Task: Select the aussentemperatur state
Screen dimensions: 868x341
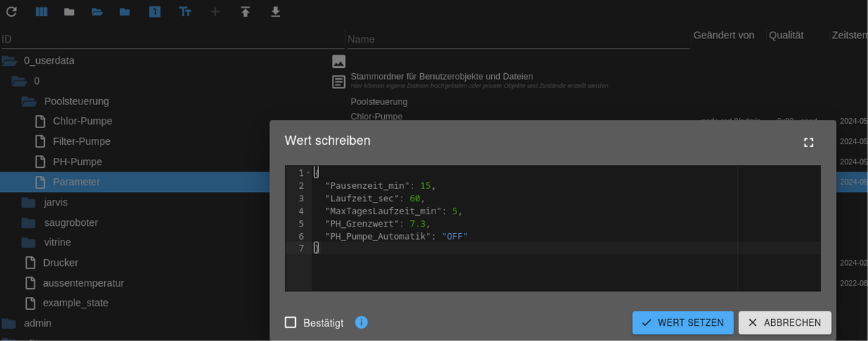Action: coord(83,282)
